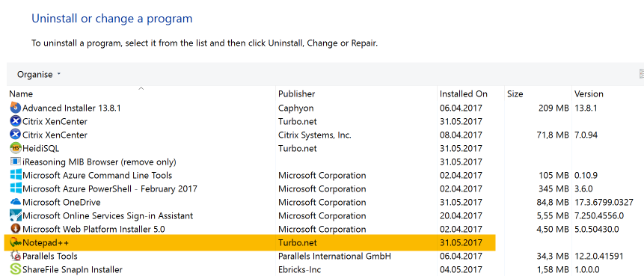The width and height of the screenshot is (644, 276).
Task: Sort the list by the Name column
Action: point(21,93)
